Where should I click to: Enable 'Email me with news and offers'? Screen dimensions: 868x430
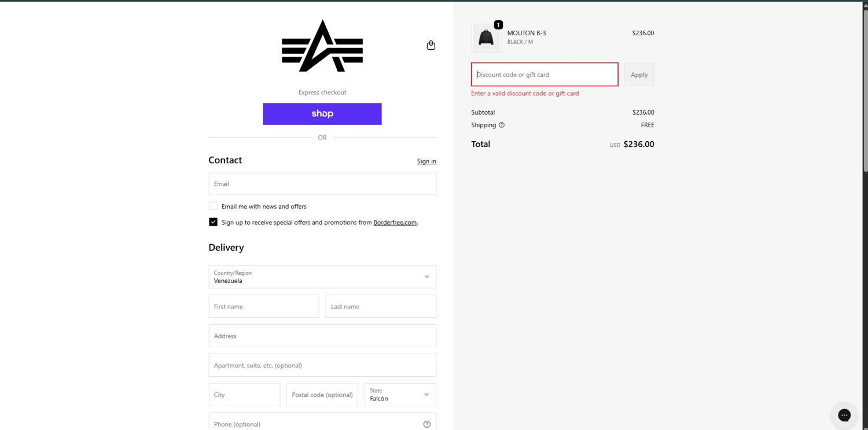click(214, 206)
